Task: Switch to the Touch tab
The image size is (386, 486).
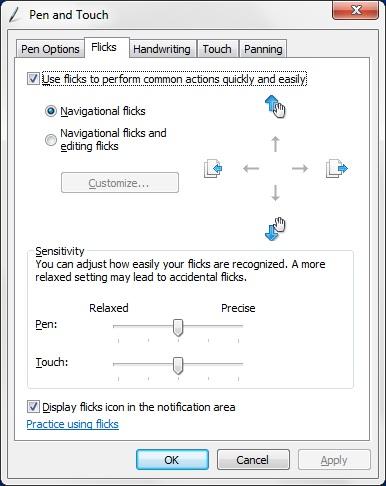Action: (x=217, y=49)
